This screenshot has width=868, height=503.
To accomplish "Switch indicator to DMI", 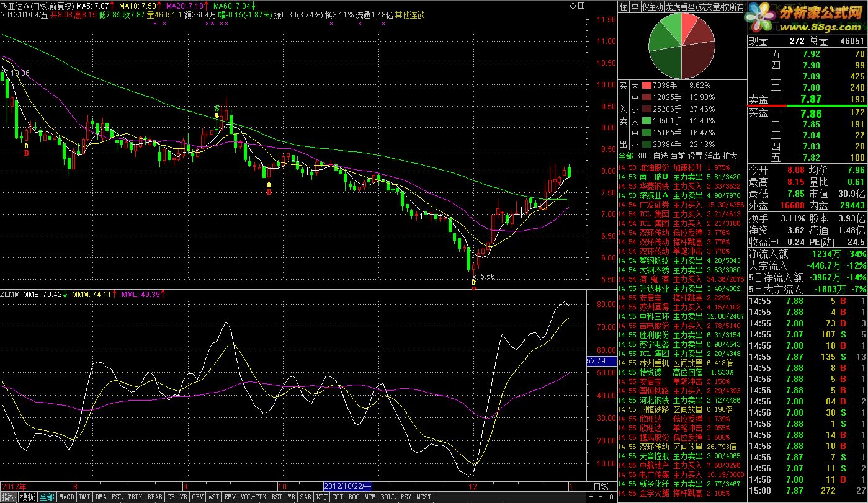I will click(84, 497).
